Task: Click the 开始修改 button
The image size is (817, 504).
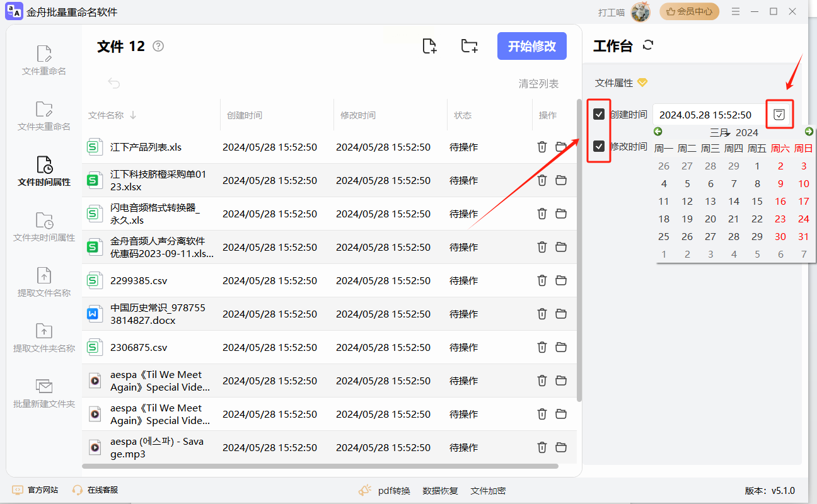Action: pos(531,46)
